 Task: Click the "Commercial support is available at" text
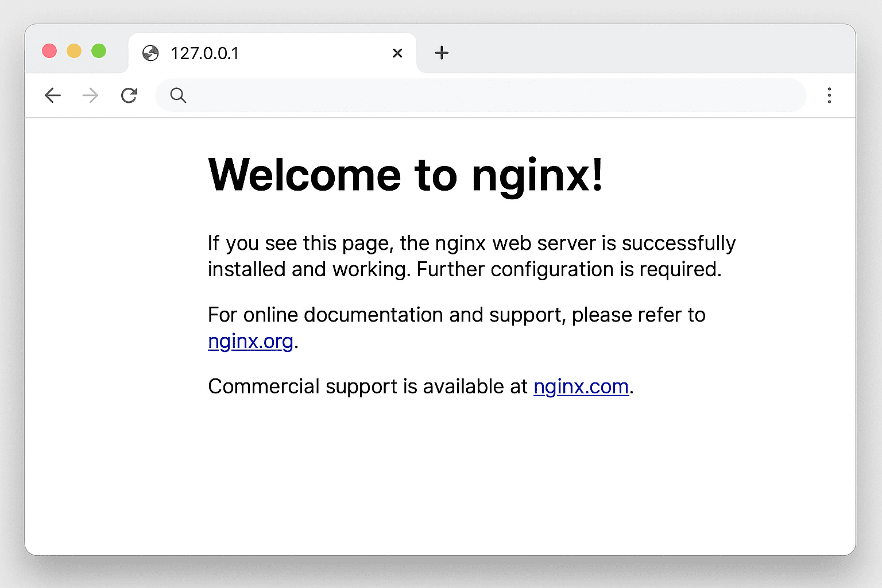pos(367,386)
